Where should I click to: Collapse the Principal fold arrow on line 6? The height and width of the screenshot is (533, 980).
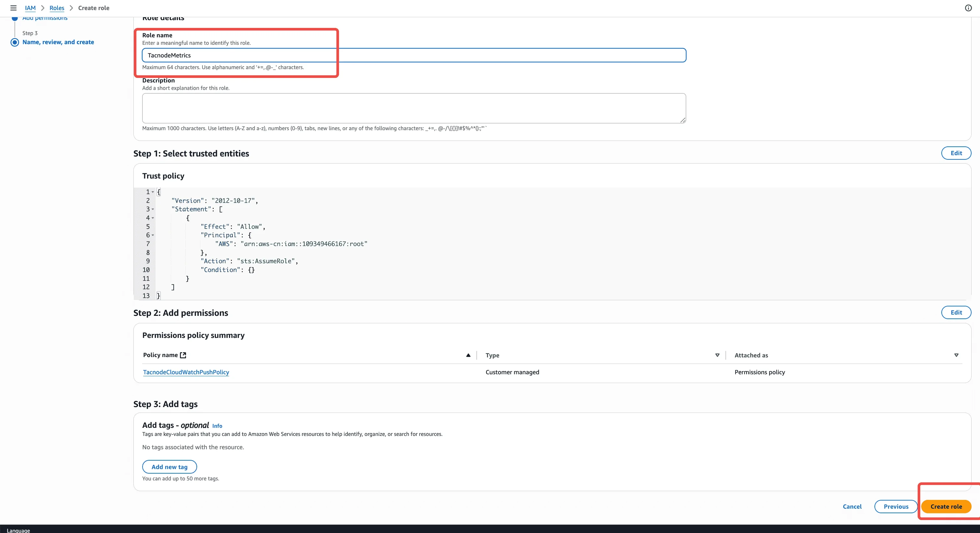pos(153,235)
